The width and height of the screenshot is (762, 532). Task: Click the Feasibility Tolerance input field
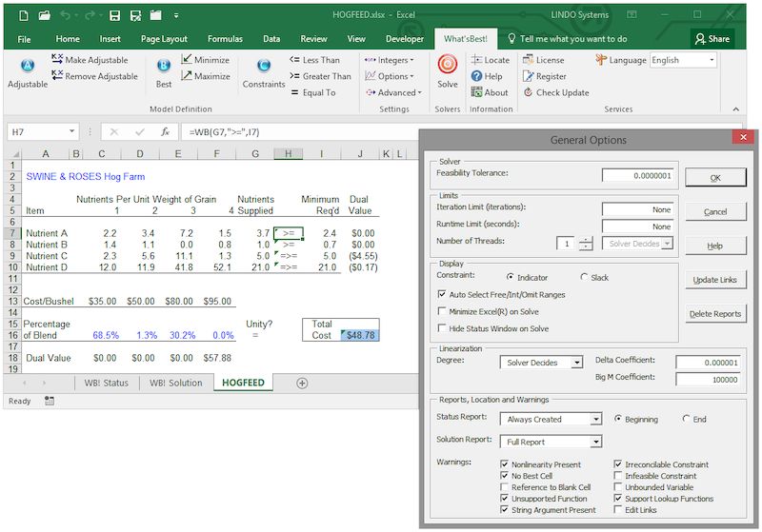[637, 175]
